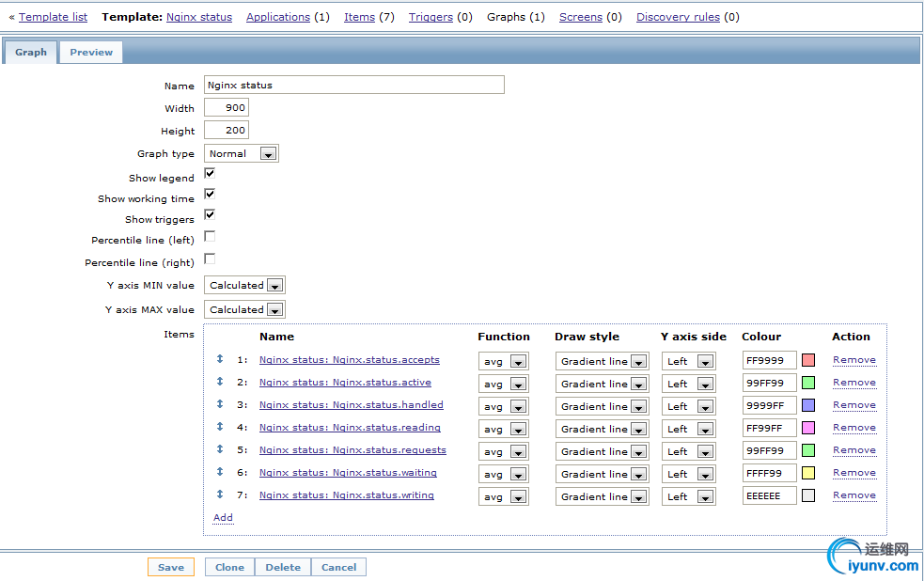This screenshot has width=924, height=581.
Task: Click the graph Name input field
Action: (x=354, y=85)
